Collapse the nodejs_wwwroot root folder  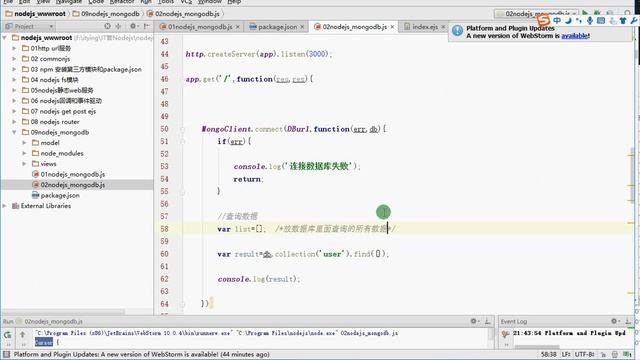point(4,38)
